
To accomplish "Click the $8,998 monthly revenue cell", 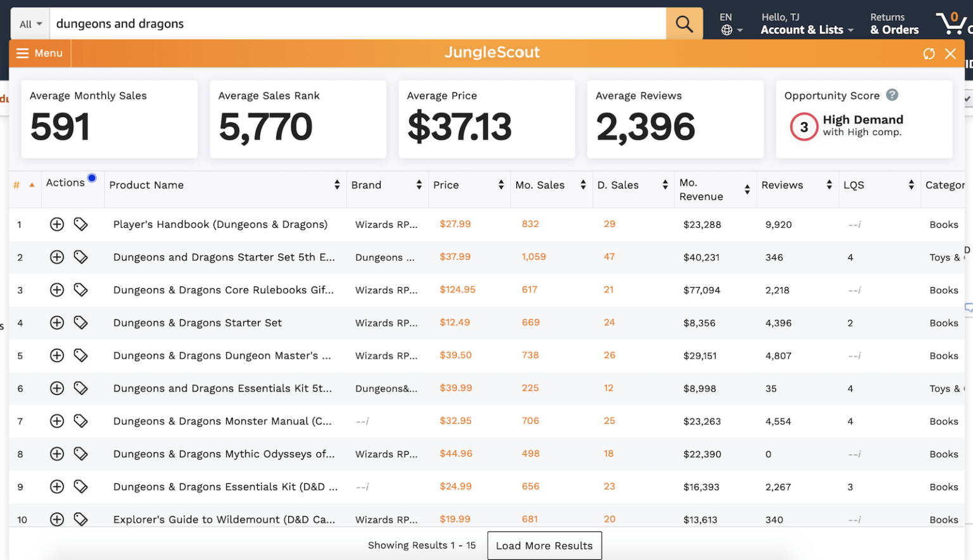I will 699,388.
